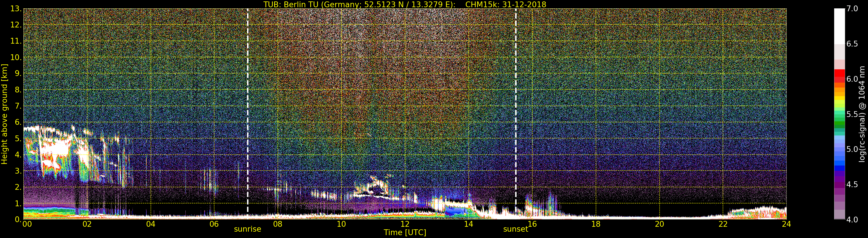This screenshot has height=238, width=868.
Task: Select the '20' time axis tick
Action: click(659, 224)
